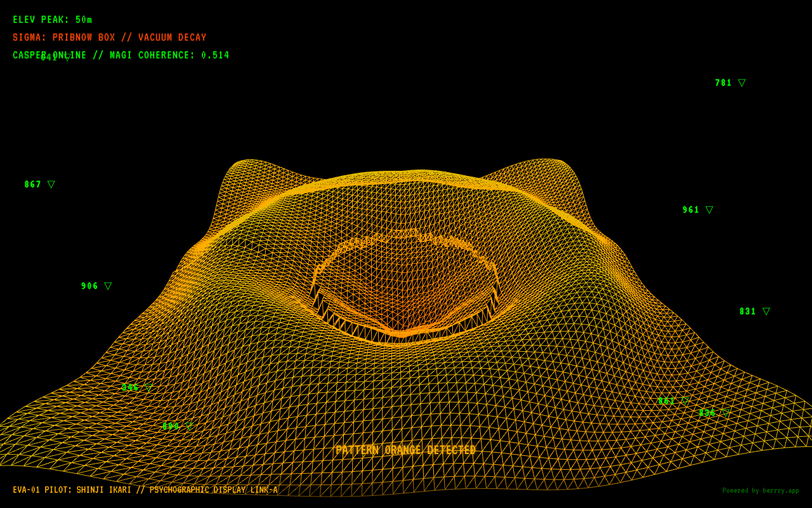
Task: Click the triangle marker beside 890
Action: click(x=189, y=426)
